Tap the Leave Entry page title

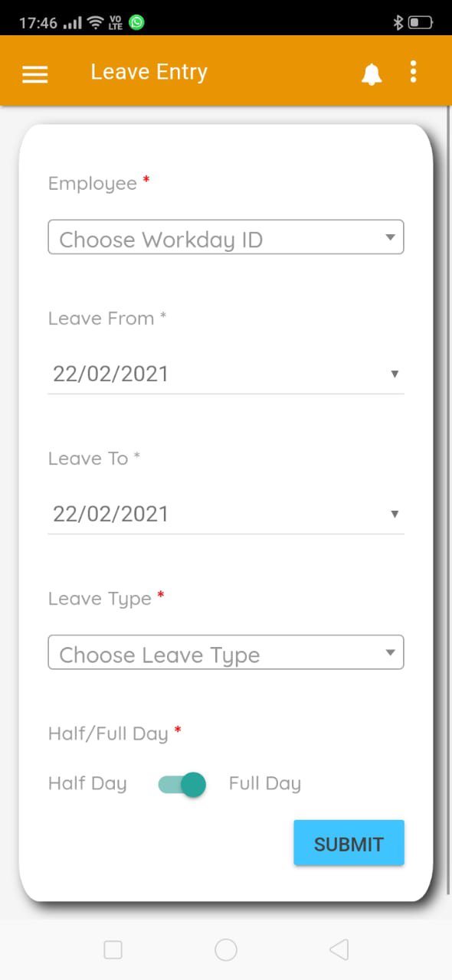tap(149, 72)
